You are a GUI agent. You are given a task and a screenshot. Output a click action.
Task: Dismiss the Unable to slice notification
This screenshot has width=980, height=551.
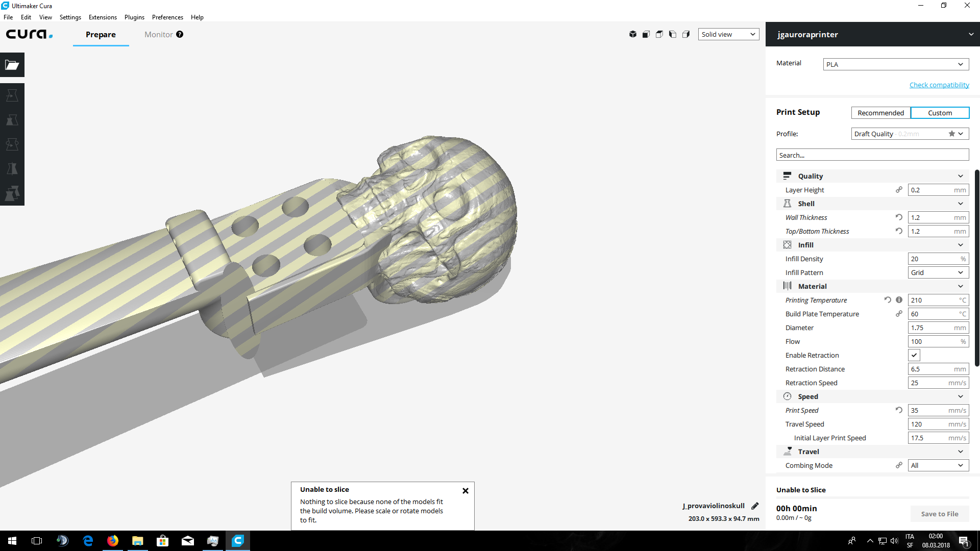(465, 491)
